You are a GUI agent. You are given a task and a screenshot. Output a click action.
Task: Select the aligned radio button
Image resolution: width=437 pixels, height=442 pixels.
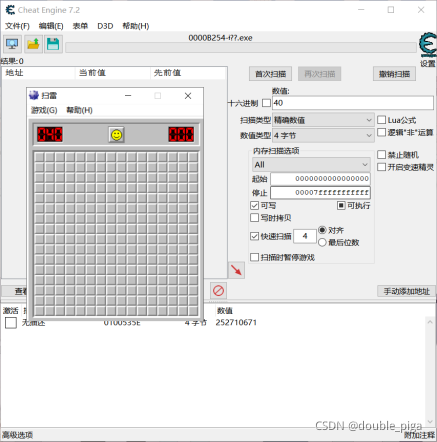[322, 230]
